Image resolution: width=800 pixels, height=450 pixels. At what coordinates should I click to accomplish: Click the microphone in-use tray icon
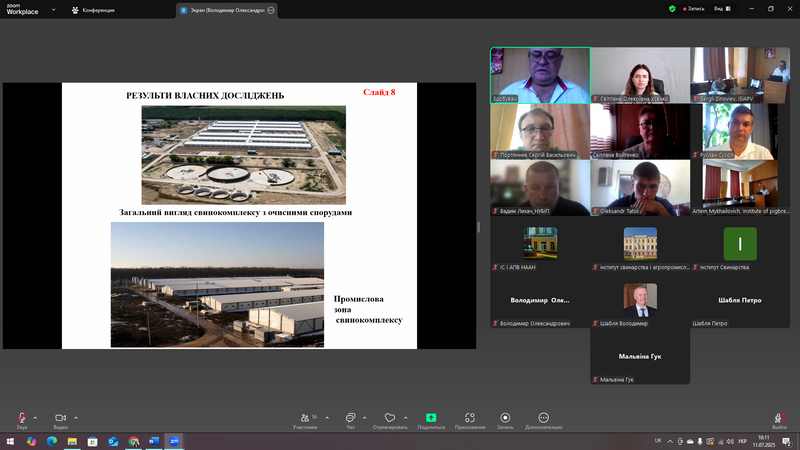click(700, 441)
